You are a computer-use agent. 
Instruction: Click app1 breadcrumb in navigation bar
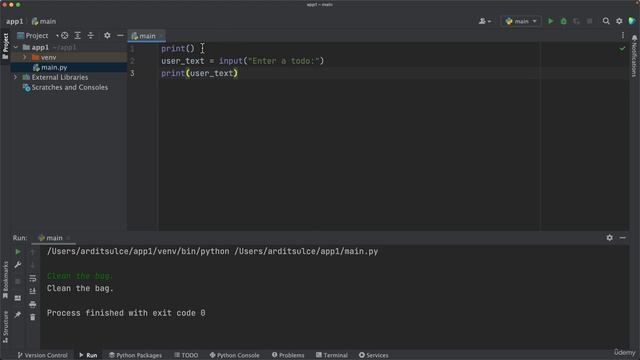click(15, 21)
